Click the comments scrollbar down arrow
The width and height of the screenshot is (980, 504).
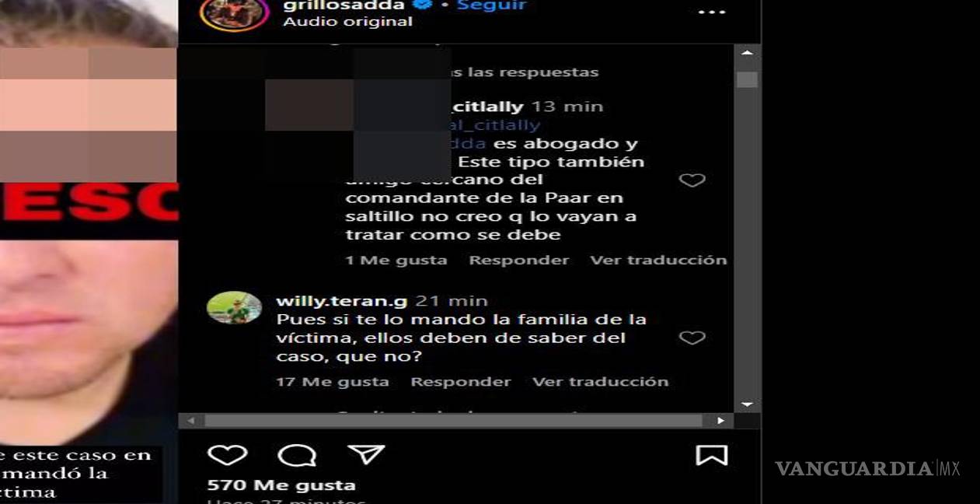pos(747,404)
